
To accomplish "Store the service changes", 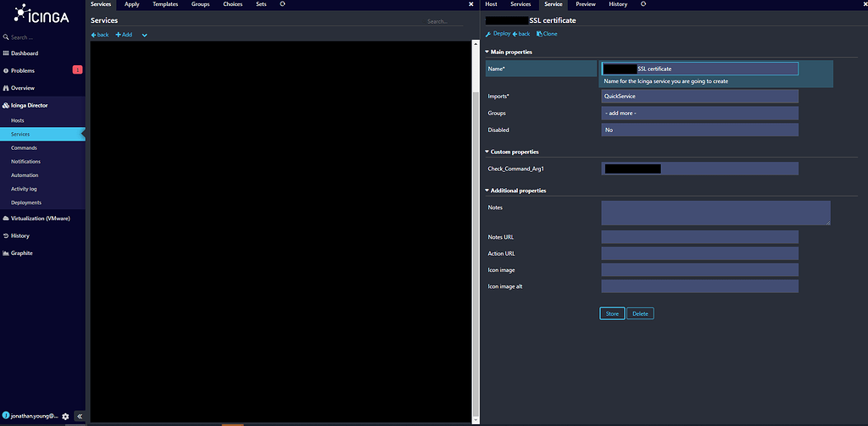I will click(x=612, y=313).
